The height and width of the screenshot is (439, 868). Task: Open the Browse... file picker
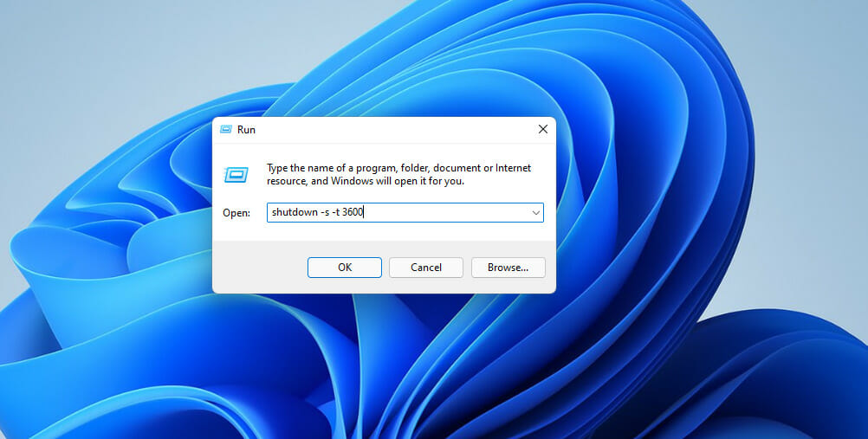[508, 268]
